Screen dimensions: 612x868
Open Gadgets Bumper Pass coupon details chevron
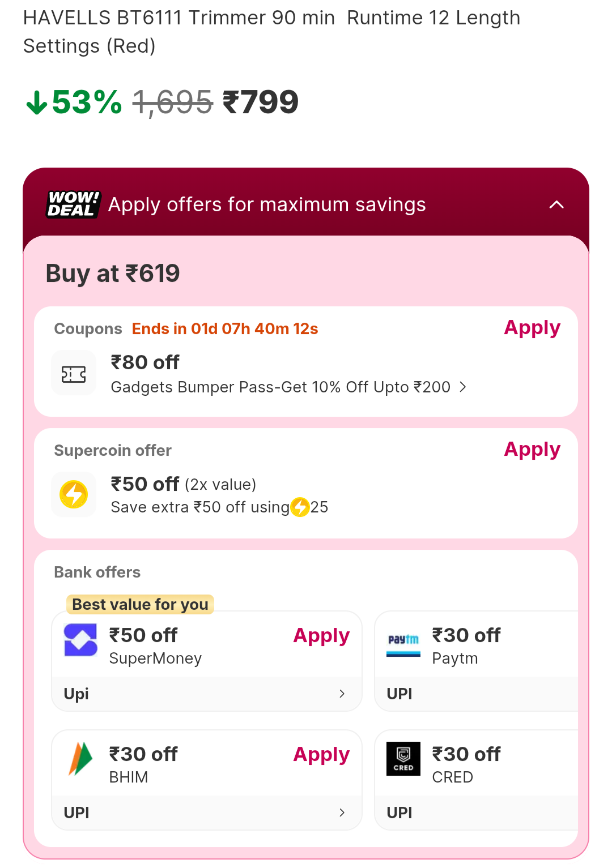click(x=463, y=387)
